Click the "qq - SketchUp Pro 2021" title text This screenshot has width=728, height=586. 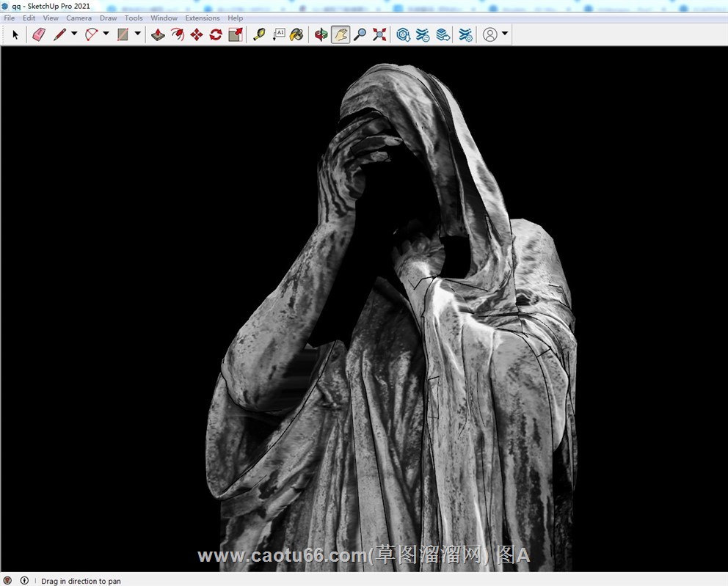(x=51, y=6)
